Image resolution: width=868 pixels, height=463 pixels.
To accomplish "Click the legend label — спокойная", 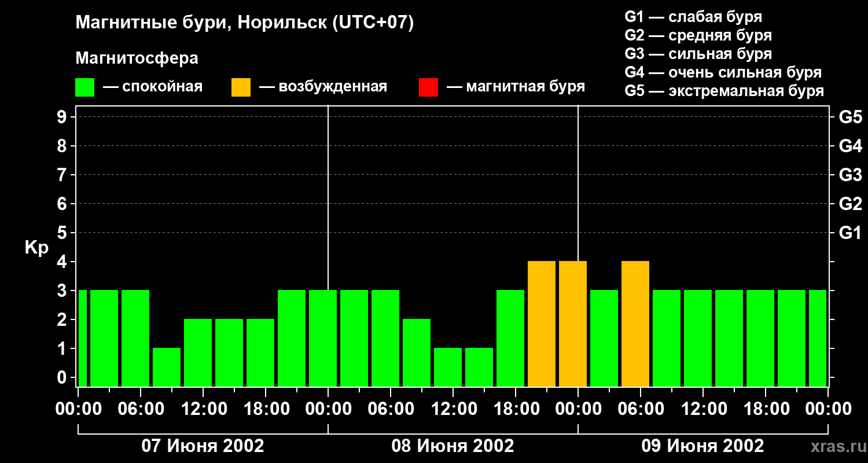I will [x=153, y=87].
